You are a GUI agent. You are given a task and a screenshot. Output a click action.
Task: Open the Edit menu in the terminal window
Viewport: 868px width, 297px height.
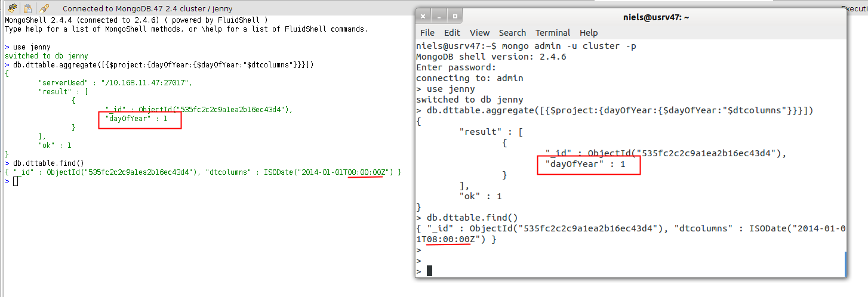[452, 33]
